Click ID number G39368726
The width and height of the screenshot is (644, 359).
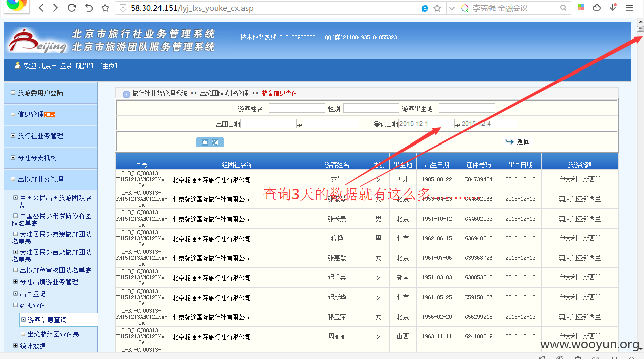tap(478, 258)
